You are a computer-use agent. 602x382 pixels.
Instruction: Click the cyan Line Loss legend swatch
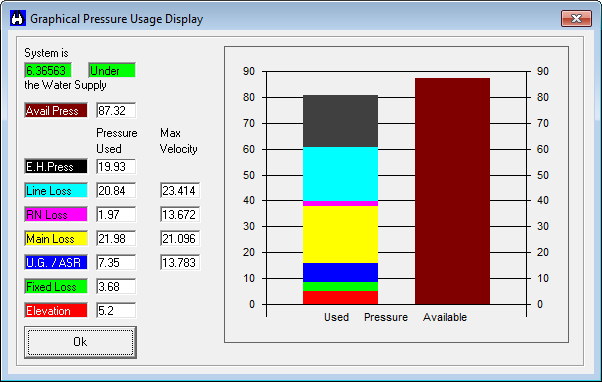56,190
